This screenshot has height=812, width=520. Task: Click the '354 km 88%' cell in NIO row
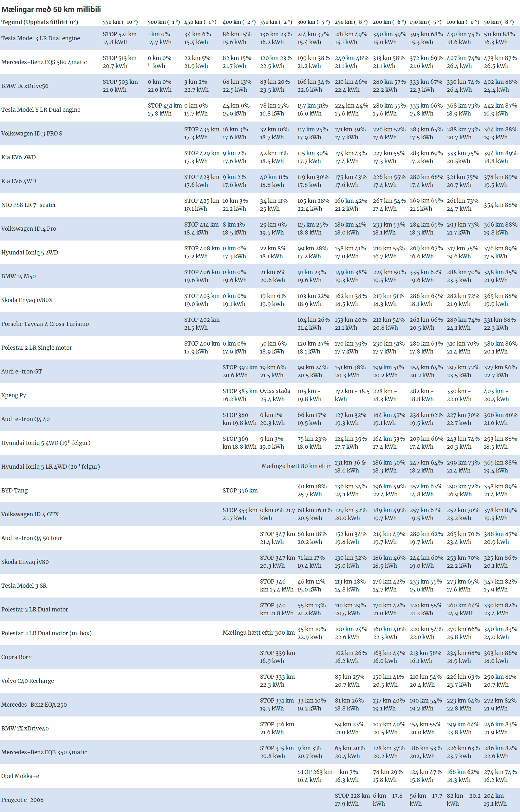(x=500, y=205)
